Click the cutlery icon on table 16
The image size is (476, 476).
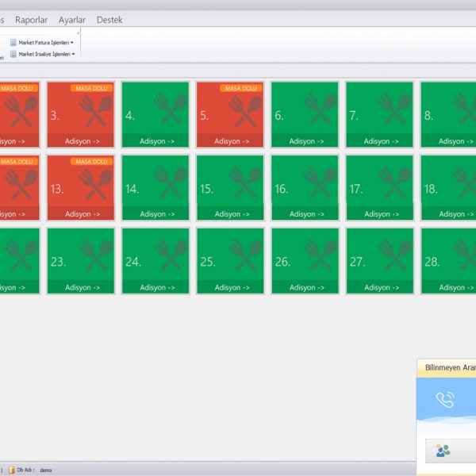click(320, 183)
